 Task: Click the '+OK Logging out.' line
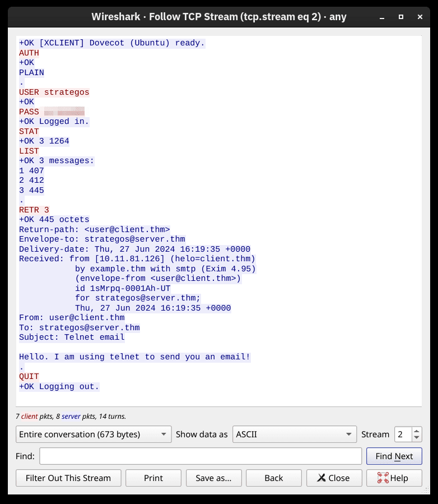point(59,387)
